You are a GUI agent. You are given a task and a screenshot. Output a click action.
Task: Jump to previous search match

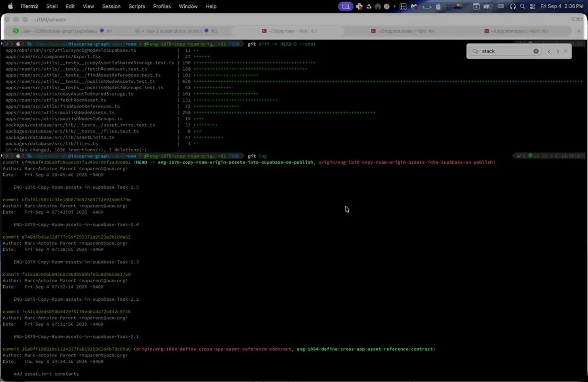549,51
